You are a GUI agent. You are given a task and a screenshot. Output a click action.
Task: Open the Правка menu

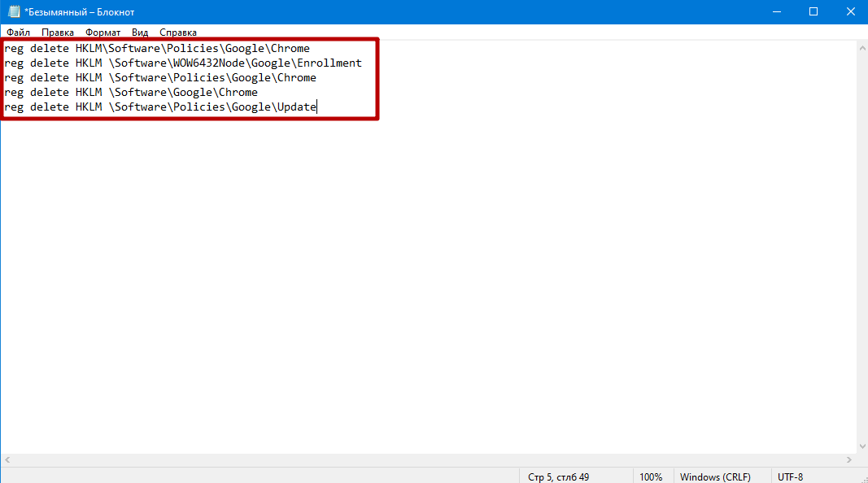tap(58, 33)
